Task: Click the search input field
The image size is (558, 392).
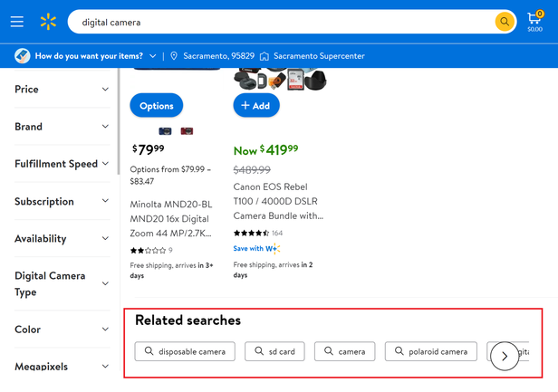Action: click(x=281, y=22)
